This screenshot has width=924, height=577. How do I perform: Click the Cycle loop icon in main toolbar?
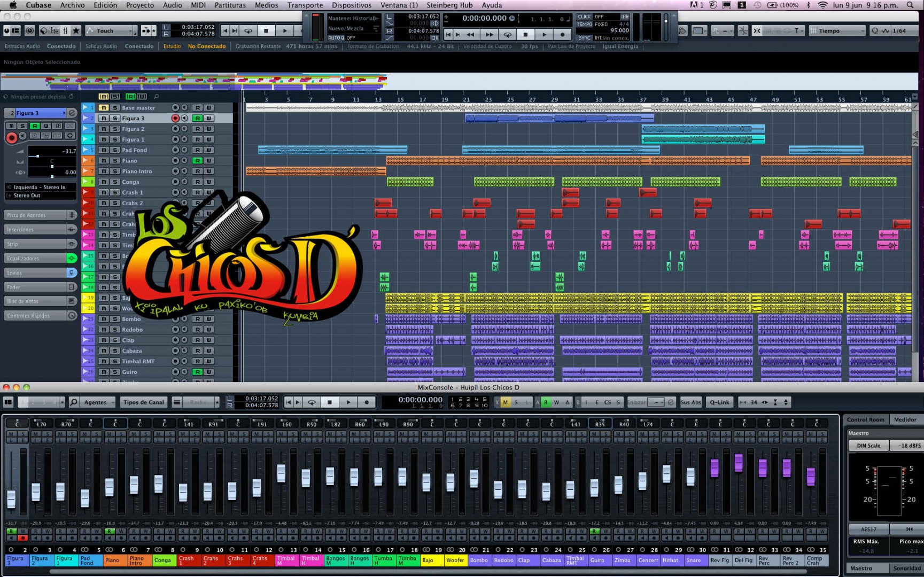pos(249,31)
